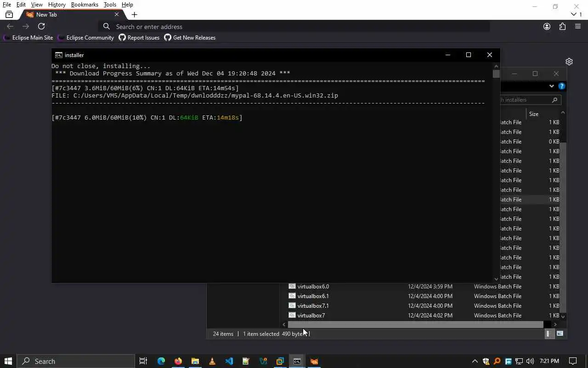Open the Firefox View icon left of tabs
Viewport: 588px width, 368px height.
click(x=9, y=15)
